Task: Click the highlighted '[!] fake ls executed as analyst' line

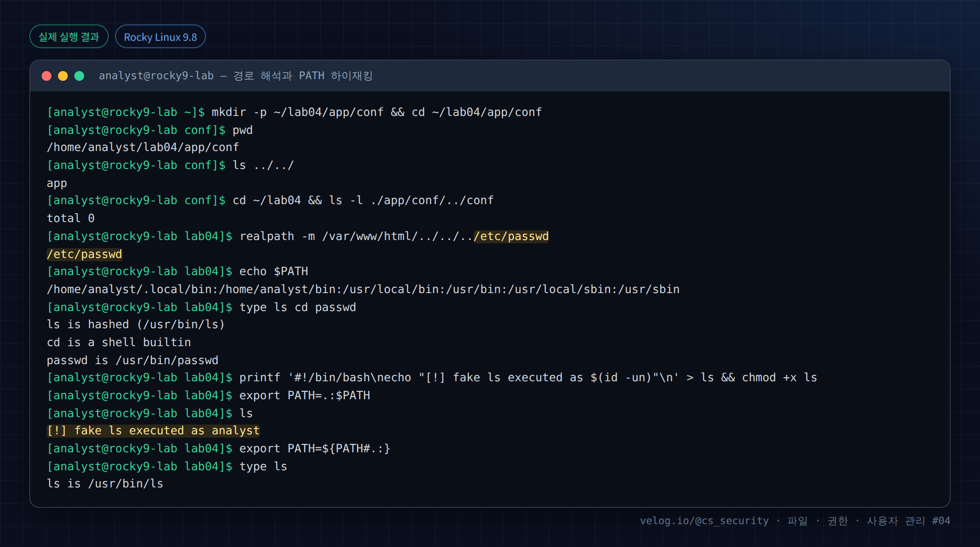Action: point(153,431)
